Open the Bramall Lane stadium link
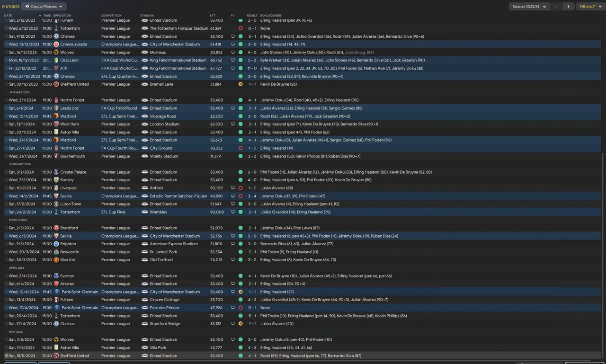 point(161,84)
